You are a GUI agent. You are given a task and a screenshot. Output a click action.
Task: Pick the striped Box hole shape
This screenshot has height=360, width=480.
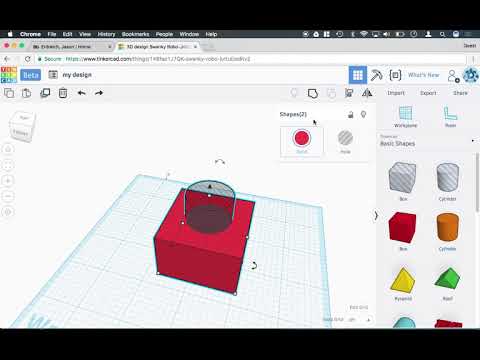pyautogui.click(x=403, y=177)
